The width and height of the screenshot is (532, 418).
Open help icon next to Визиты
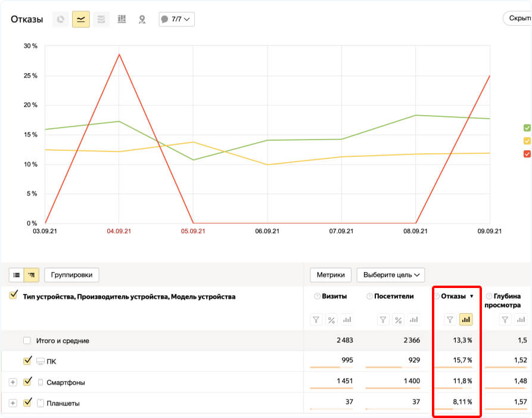(x=317, y=296)
